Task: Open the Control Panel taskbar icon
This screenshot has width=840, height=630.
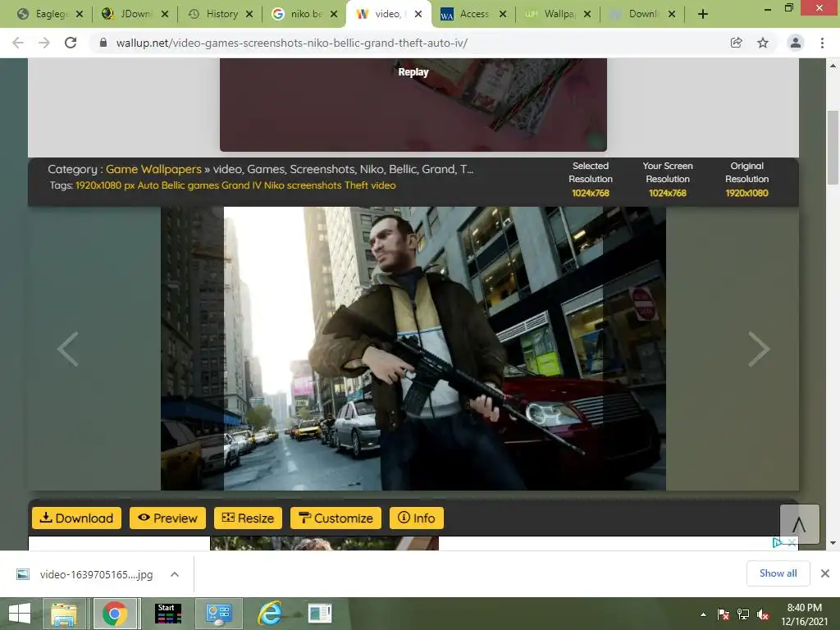Action: point(218,614)
